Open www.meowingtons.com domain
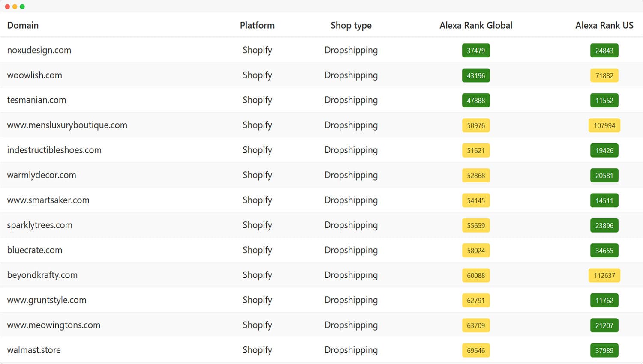The height and width of the screenshot is (364, 643). (54, 325)
